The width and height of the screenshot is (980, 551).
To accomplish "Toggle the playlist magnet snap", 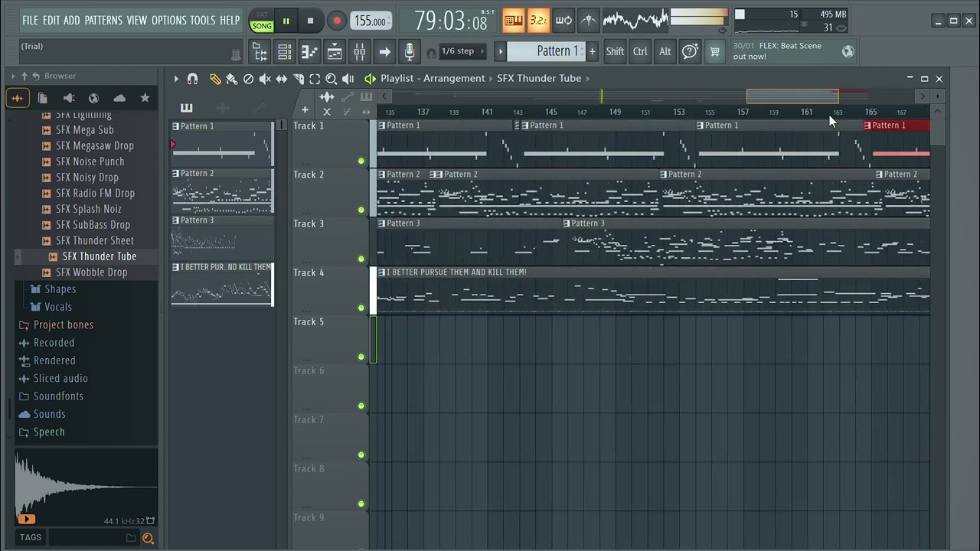I will [x=192, y=79].
